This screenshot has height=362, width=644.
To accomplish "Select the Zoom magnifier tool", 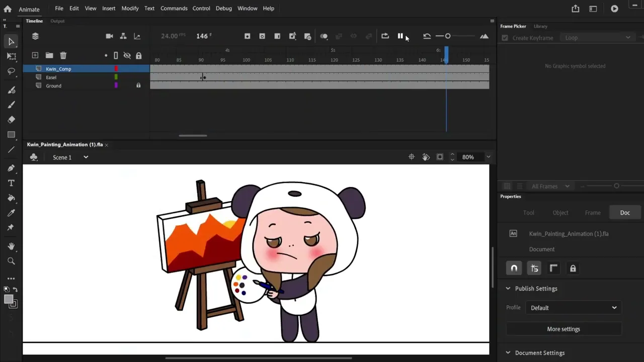I will tap(11, 261).
